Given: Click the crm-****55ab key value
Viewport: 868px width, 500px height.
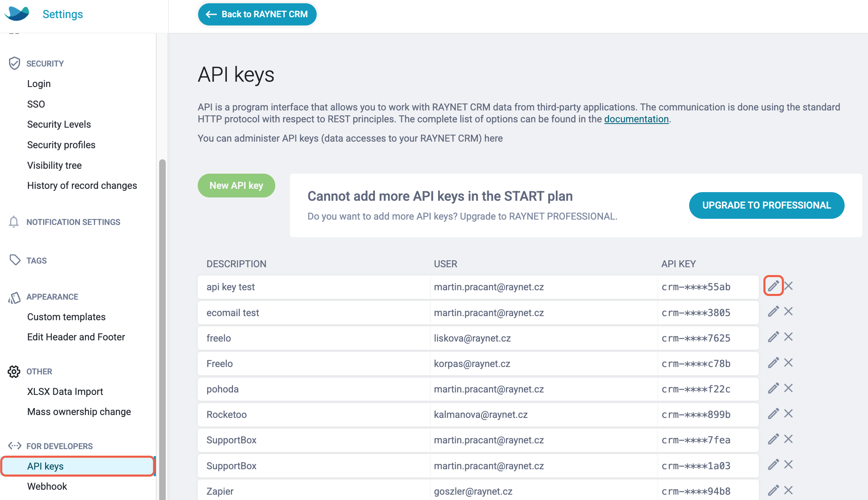Looking at the screenshot, I should point(696,287).
